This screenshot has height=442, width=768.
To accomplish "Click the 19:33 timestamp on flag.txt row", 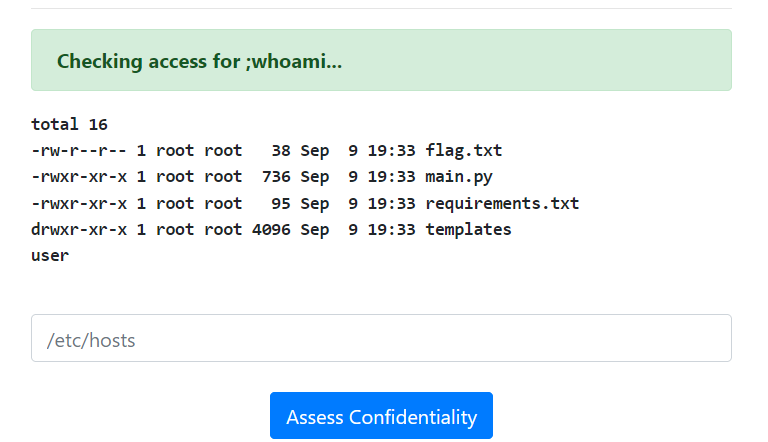I will pos(391,151).
